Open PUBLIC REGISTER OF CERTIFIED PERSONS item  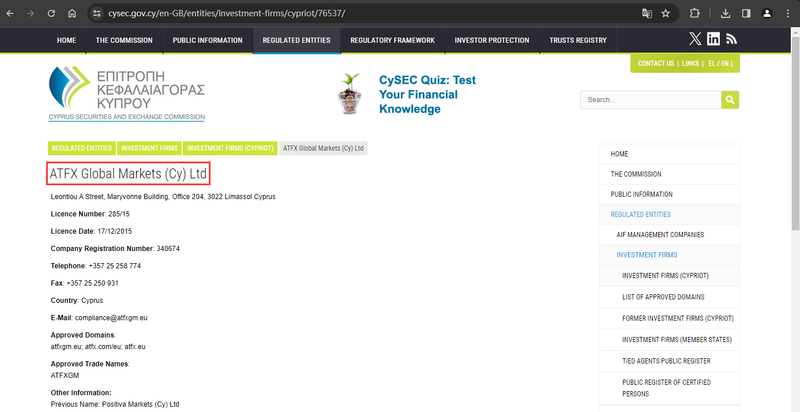669,388
